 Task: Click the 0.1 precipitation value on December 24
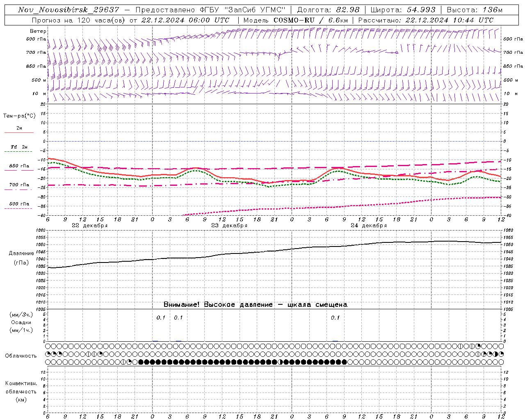(336, 317)
